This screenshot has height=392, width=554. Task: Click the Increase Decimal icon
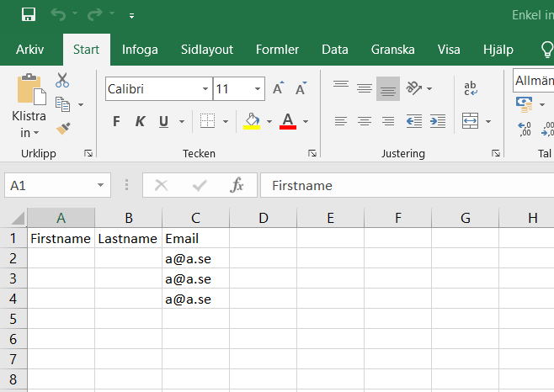tap(525, 130)
